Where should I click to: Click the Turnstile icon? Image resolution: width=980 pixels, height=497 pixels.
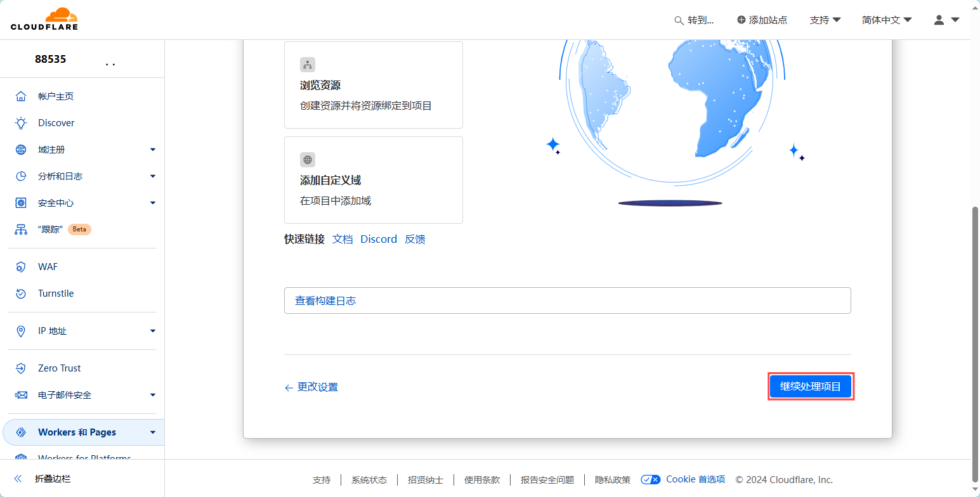(21, 294)
